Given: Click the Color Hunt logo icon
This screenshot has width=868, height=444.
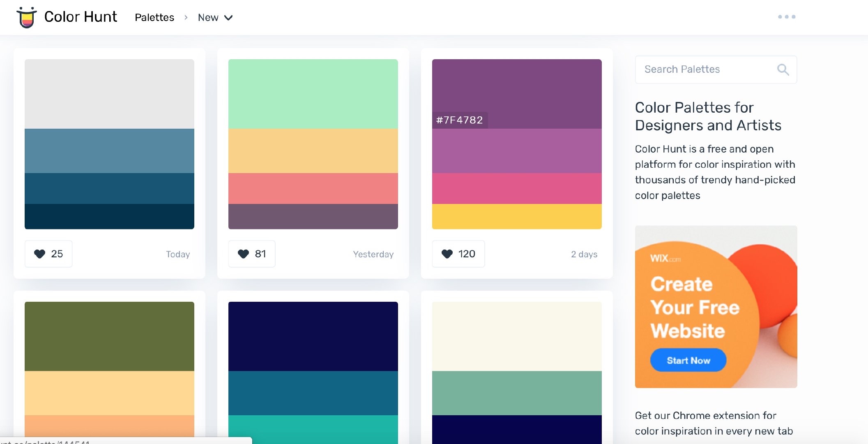Looking at the screenshot, I should 27,17.
